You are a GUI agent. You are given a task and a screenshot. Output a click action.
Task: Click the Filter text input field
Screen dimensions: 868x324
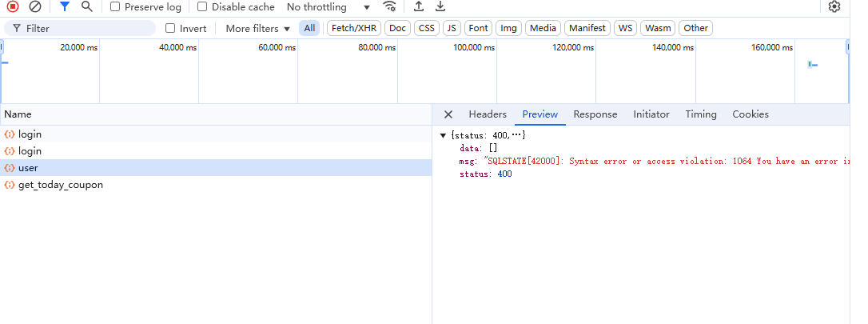coord(88,28)
